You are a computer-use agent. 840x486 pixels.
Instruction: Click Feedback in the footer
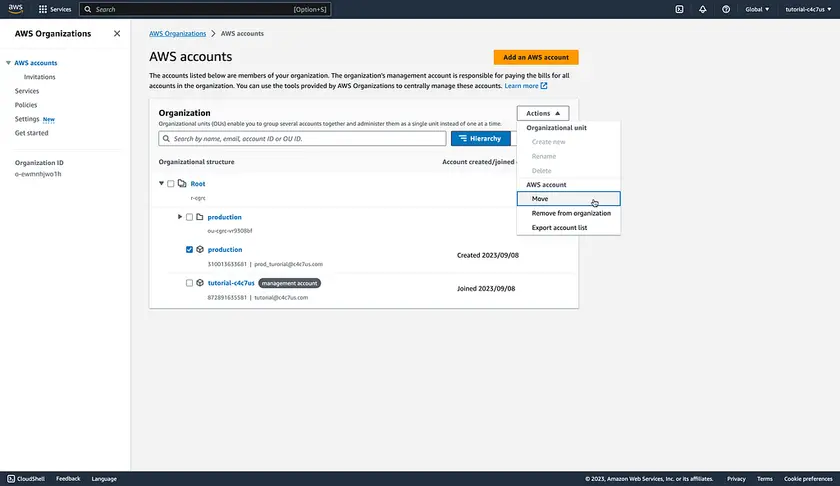pos(68,478)
